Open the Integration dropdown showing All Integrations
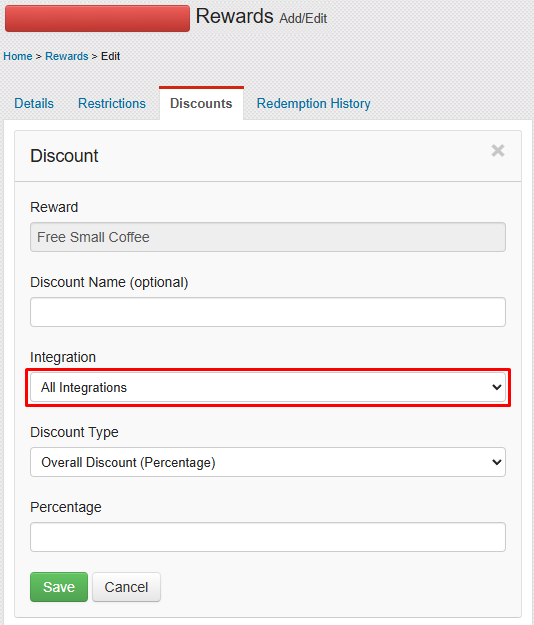 (x=268, y=387)
